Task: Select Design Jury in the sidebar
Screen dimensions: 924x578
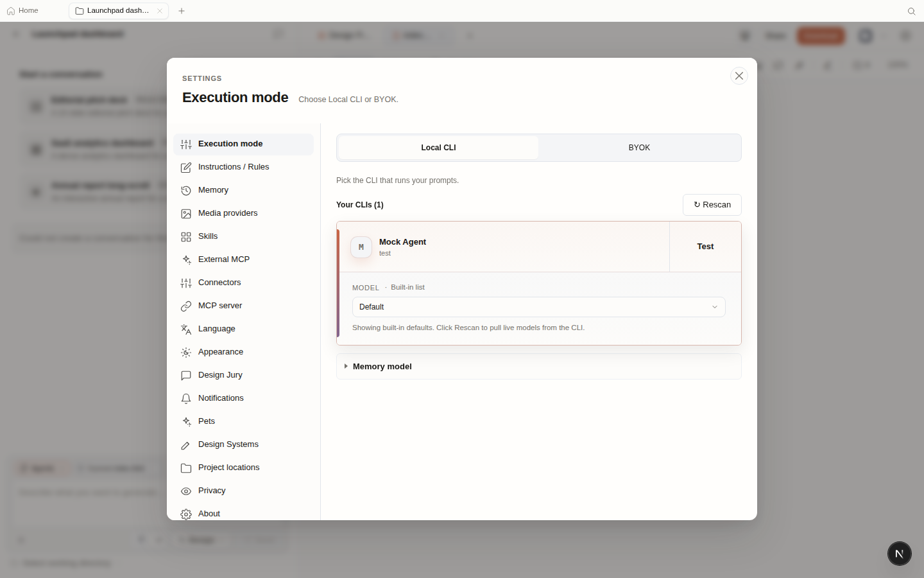Action: point(243,375)
